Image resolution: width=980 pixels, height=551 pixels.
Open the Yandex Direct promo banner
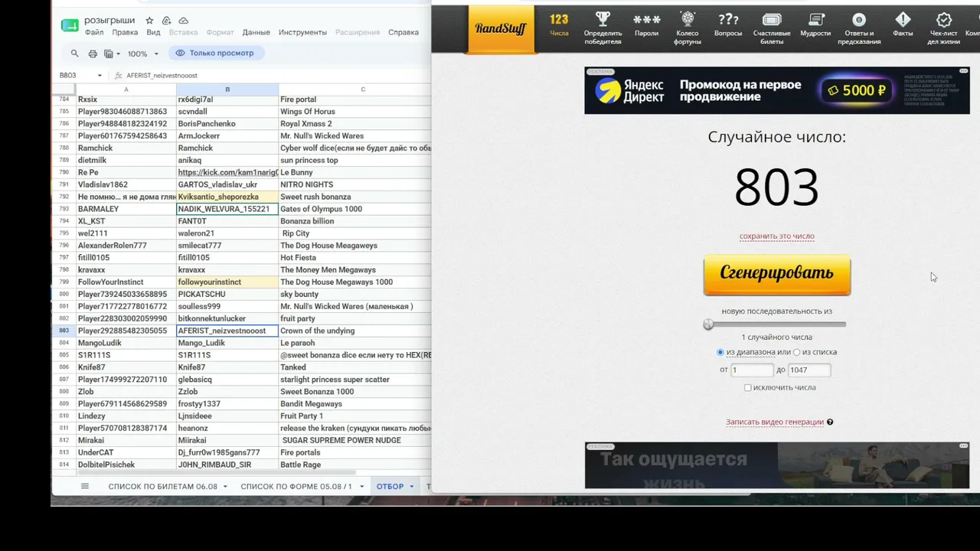point(776,91)
